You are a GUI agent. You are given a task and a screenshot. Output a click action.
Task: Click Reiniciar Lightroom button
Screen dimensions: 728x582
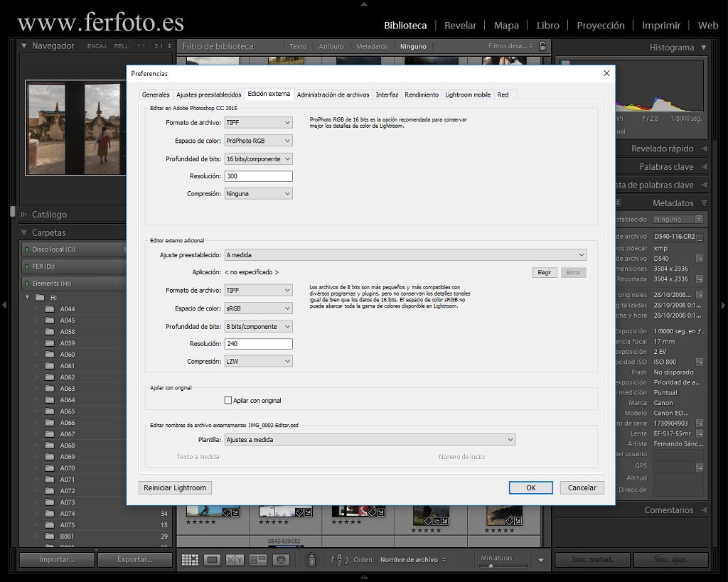175,487
